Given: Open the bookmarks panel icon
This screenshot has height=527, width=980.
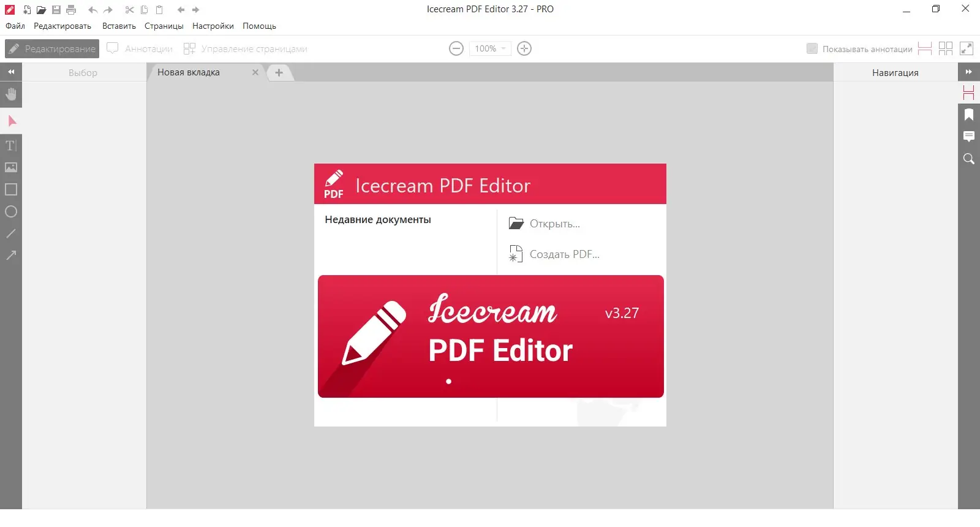Looking at the screenshot, I should pyautogui.click(x=969, y=115).
